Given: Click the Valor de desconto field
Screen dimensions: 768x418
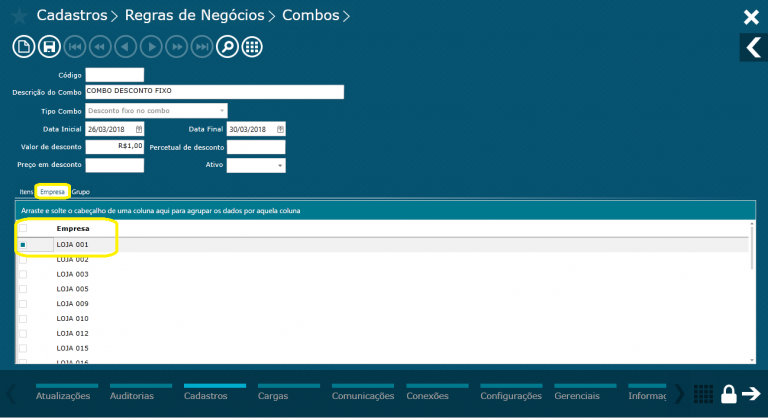Looking at the screenshot, I should coord(115,147).
